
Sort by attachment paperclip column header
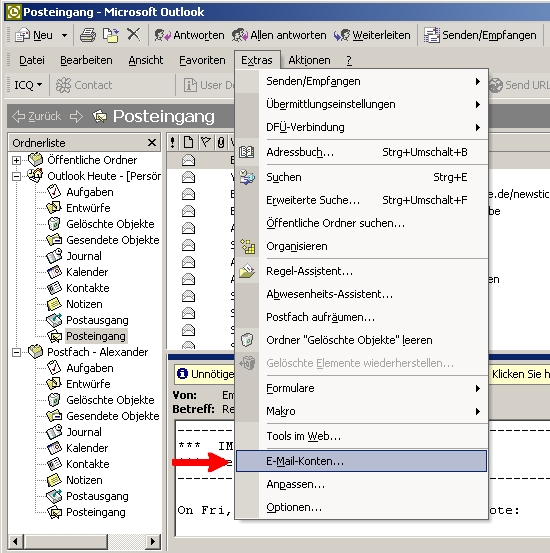[221, 142]
